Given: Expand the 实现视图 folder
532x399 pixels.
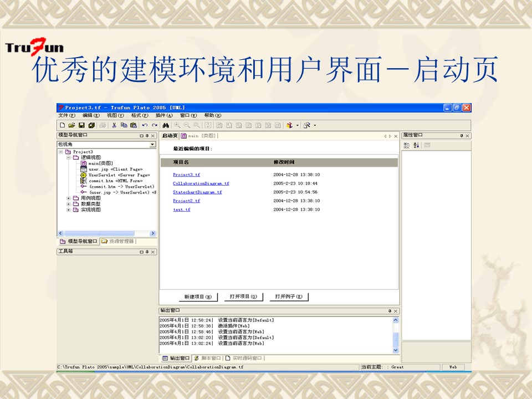Looking at the screenshot, I should click(69, 209).
